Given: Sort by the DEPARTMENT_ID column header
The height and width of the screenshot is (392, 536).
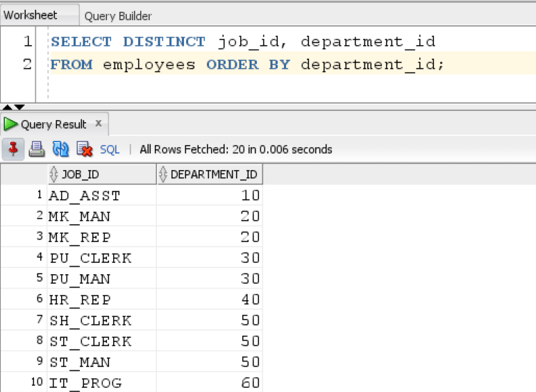Looking at the screenshot, I should point(210,174).
